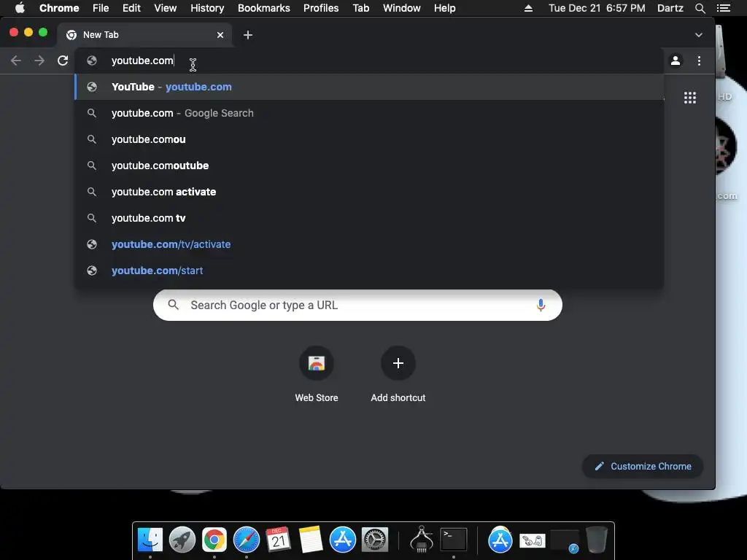
Task: Open Spotlight search in menu bar
Action: (x=700, y=8)
